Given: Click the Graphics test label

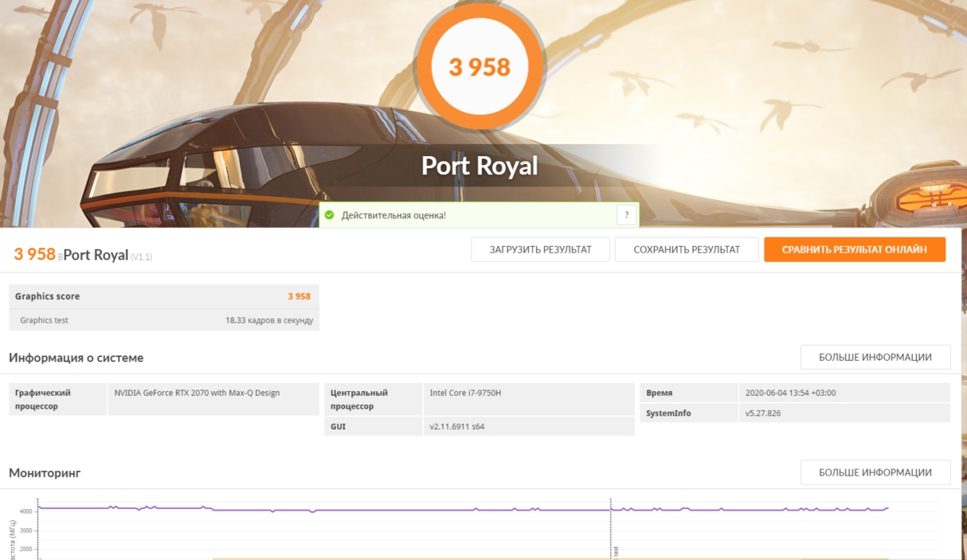Looking at the screenshot, I should pos(44,320).
